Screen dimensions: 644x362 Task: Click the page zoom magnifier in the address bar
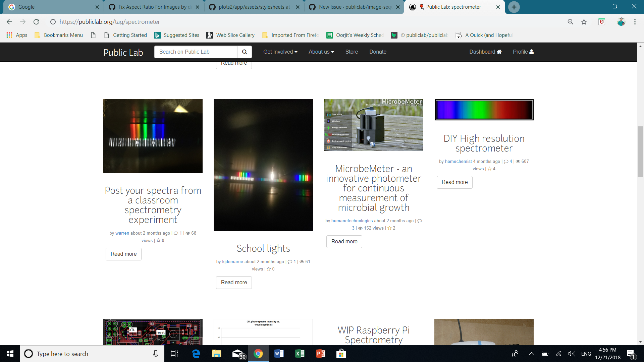(571, 22)
